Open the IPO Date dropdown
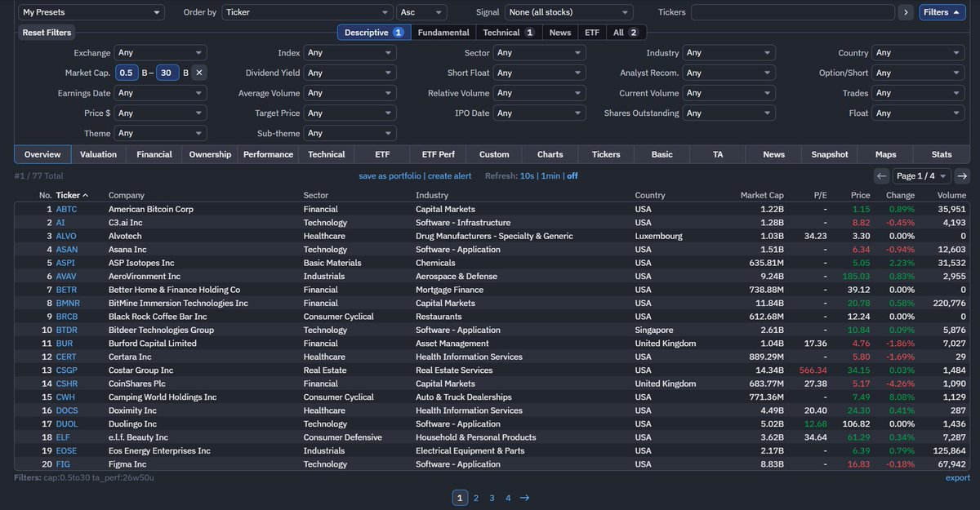The width and height of the screenshot is (980, 510). pyautogui.click(x=540, y=113)
